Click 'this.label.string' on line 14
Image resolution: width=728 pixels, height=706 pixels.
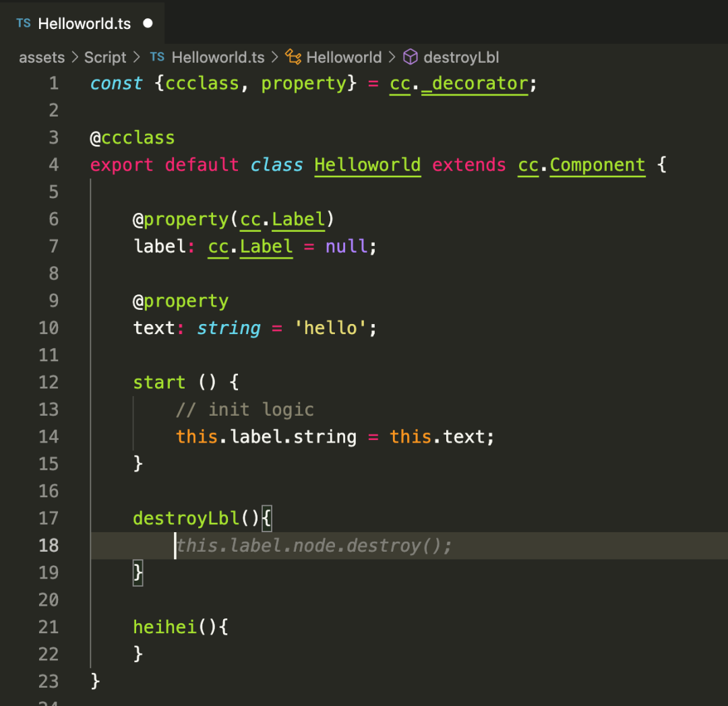tap(266, 437)
